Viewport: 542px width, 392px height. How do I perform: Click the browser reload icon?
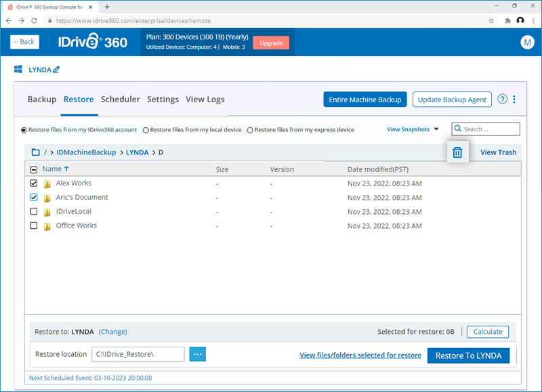[x=34, y=21]
